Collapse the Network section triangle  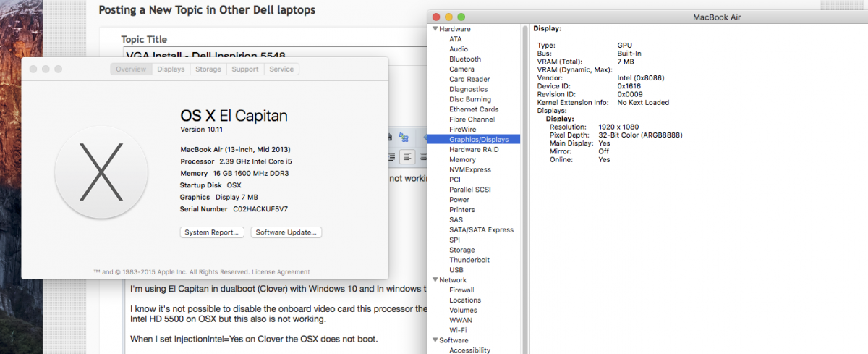(435, 279)
